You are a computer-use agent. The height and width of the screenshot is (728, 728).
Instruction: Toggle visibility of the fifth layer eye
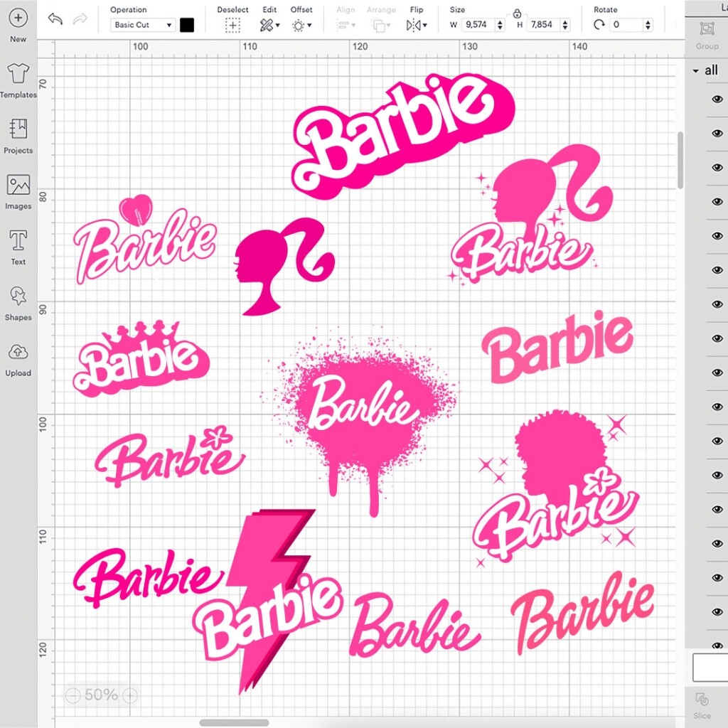717,236
